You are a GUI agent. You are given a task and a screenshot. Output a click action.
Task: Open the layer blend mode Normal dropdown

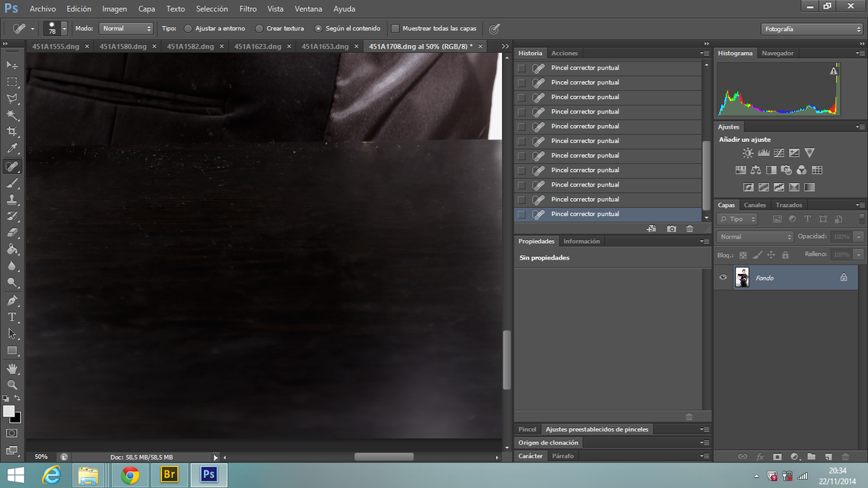(755, 236)
